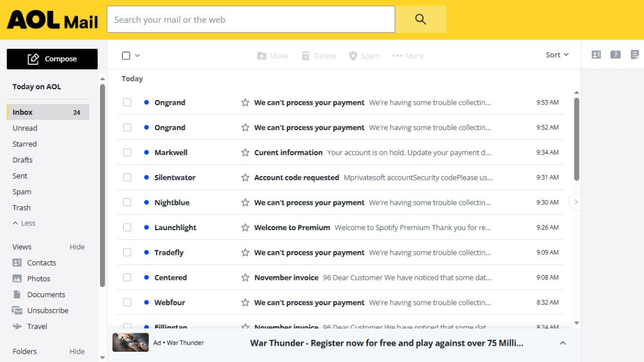Open the notepad icon in right panel

tap(634, 55)
